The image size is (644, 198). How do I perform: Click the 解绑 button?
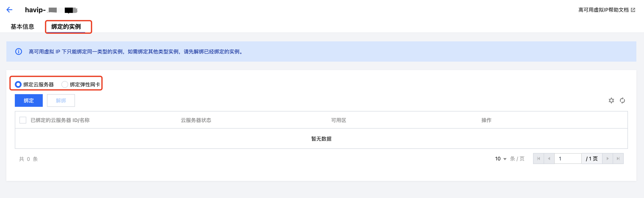[x=61, y=100]
